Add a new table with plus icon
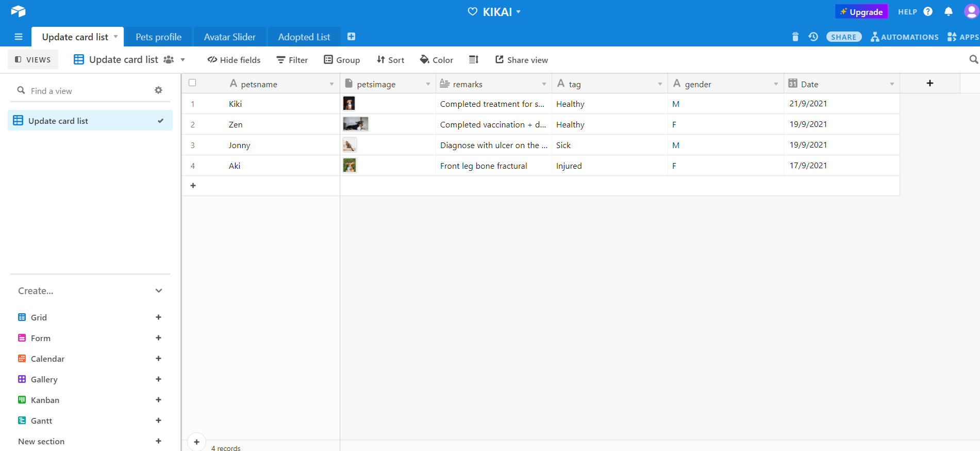Screen dimensions: 980x451 [351, 37]
